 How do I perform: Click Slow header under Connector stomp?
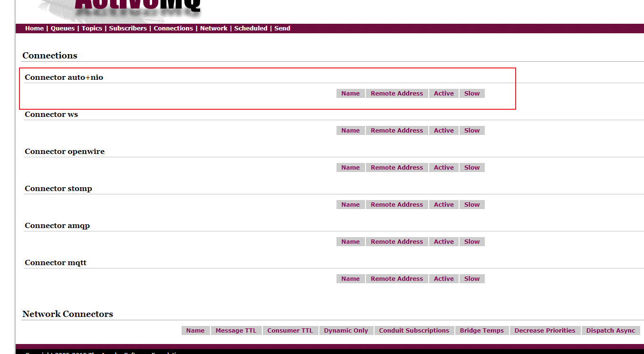[x=472, y=205]
